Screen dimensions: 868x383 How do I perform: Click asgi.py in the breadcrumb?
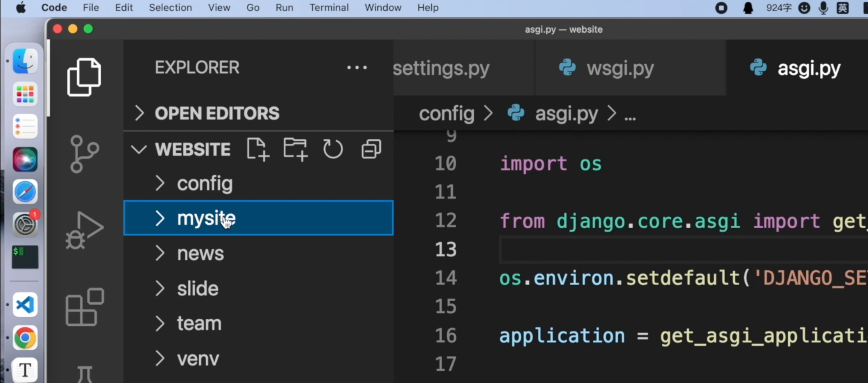coord(566,113)
